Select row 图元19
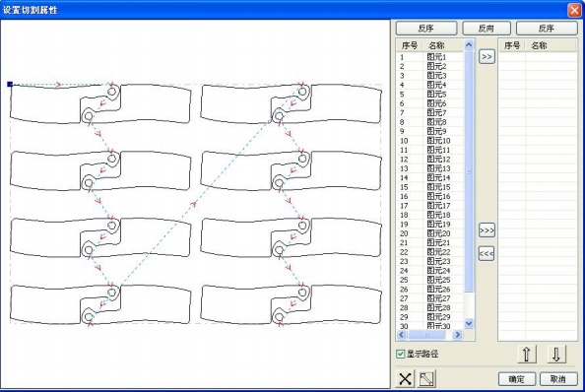The image size is (585, 392). tap(430, 225)
